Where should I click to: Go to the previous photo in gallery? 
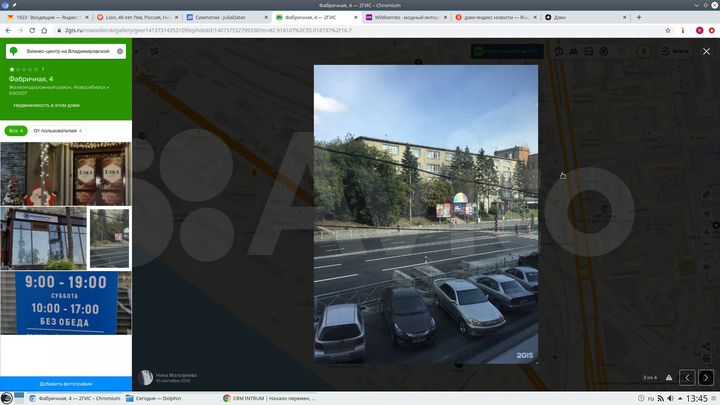pyautogui.click(x=687, y=377)
